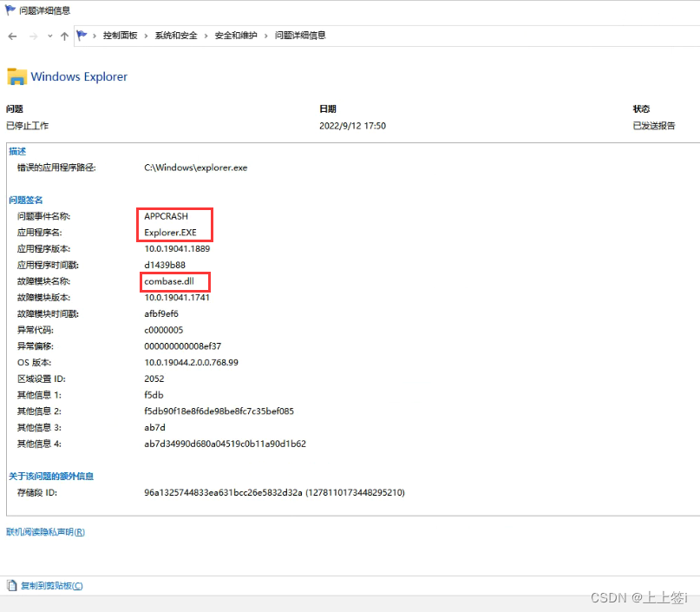Select APPCRASH event name value
700x612 pixels.
(x=166, y=216)
